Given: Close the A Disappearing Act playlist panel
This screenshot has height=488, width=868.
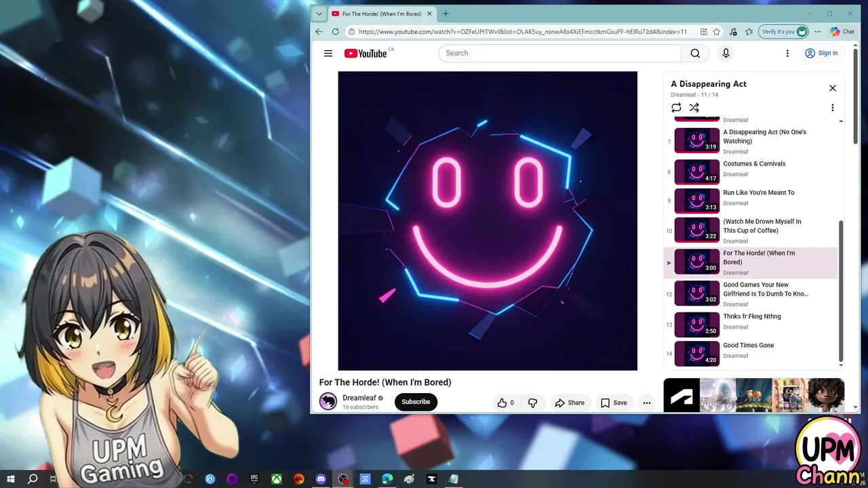Looking at the screenshot, I should (x=833, y=88).
